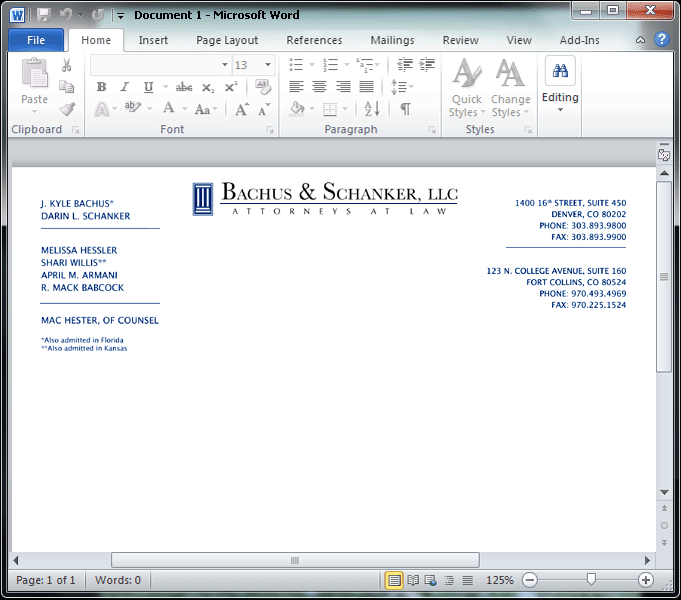Toggle Strikethrough formatting
681x600 pixels.
pos(184,87)
